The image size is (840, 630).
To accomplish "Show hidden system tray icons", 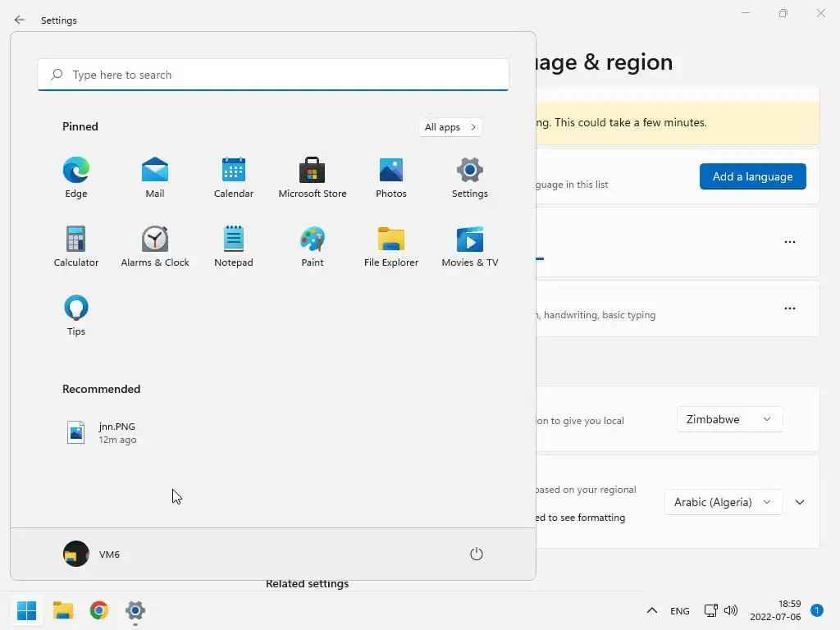I will [x=652, y=610].
